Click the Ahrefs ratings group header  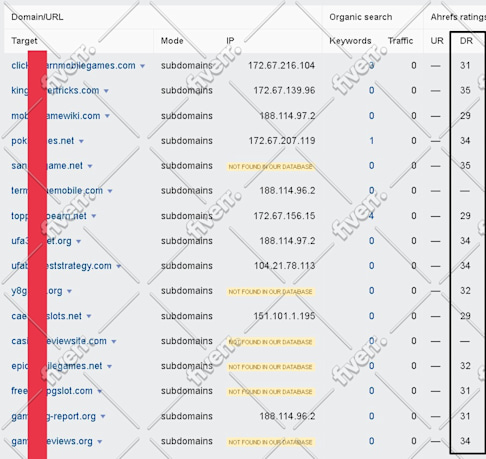458,17
